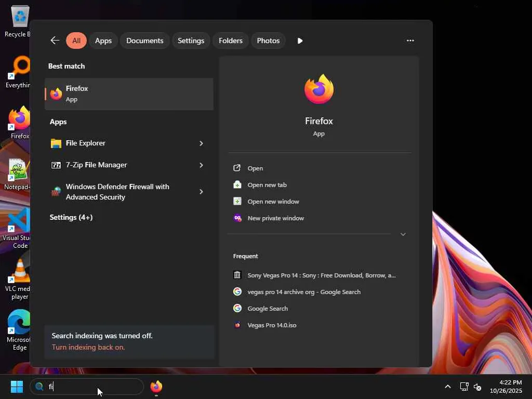Select the VLC media player desktop shortcut

pos(18,280)
